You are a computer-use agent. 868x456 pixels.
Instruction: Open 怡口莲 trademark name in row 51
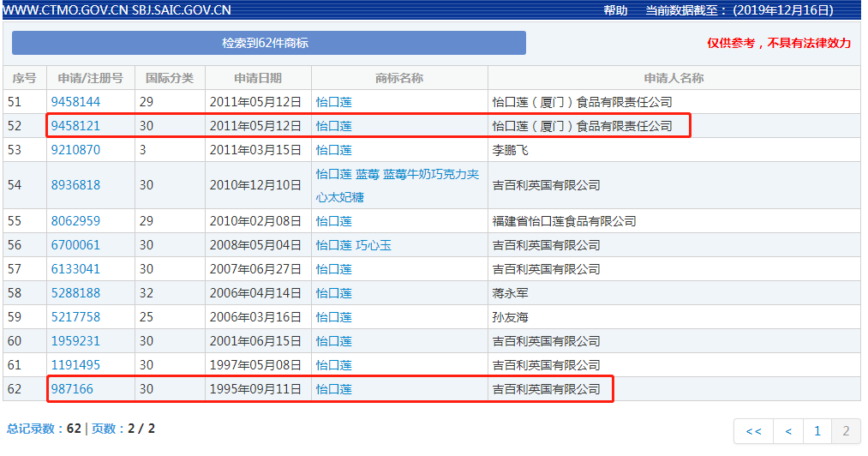tap(334, 102)
